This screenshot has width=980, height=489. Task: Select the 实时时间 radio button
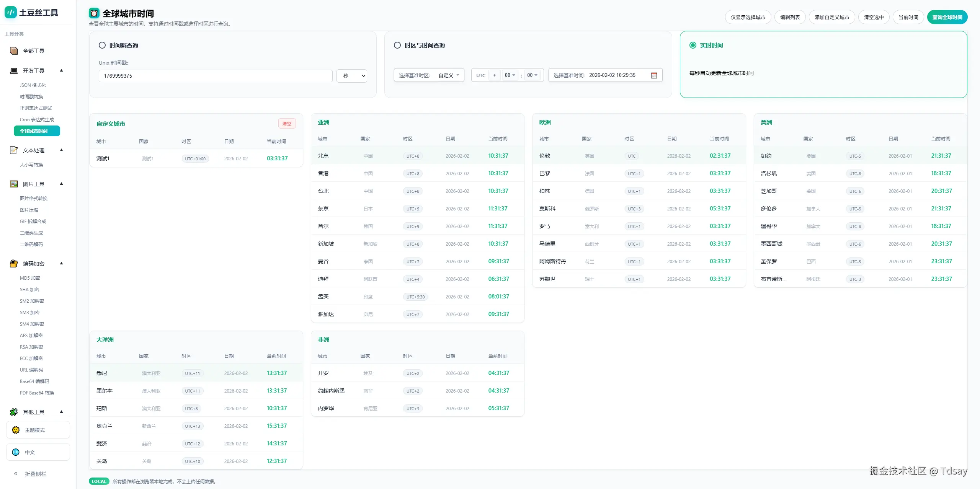coord(693,45)
